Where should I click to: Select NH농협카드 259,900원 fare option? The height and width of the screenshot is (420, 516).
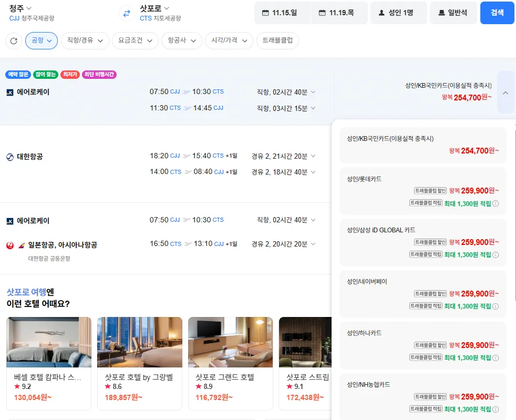tap(423, 397)
